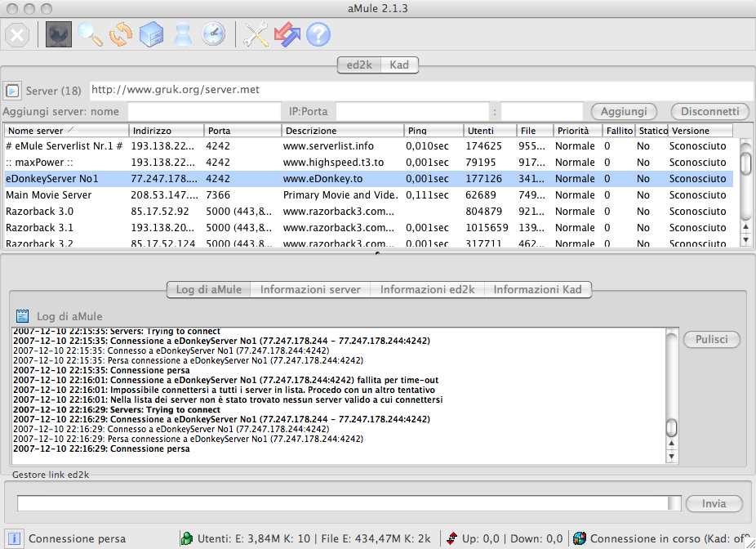The height and width of the screenshot is (549, 756).
Task: Sort by Porta column header
Action: pos(242,131)
